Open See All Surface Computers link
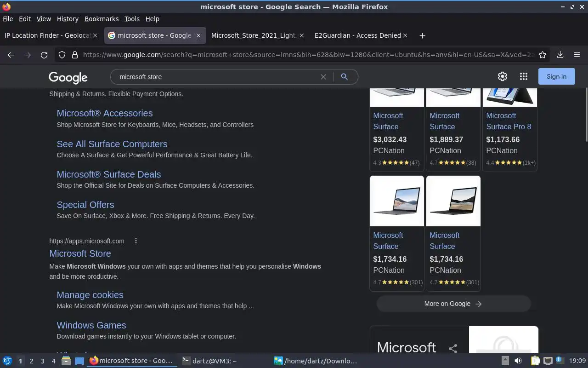This screenshot has height=368, width=588. click(112, 144)
